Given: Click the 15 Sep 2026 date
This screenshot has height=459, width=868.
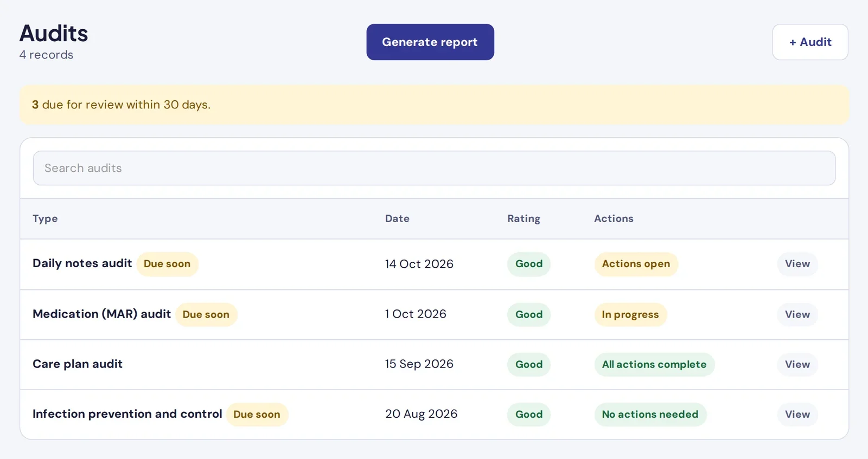Looking at the screenshot, I should coord(419,364).
